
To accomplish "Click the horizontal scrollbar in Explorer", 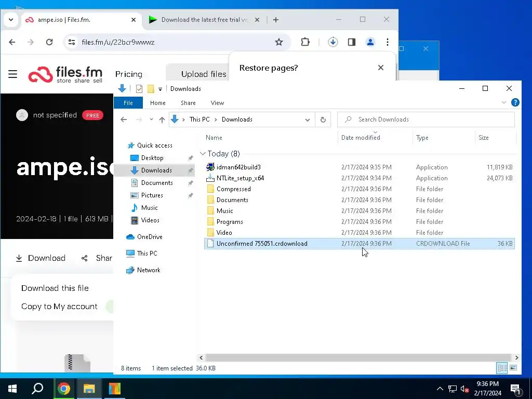I will coord(358,357).
